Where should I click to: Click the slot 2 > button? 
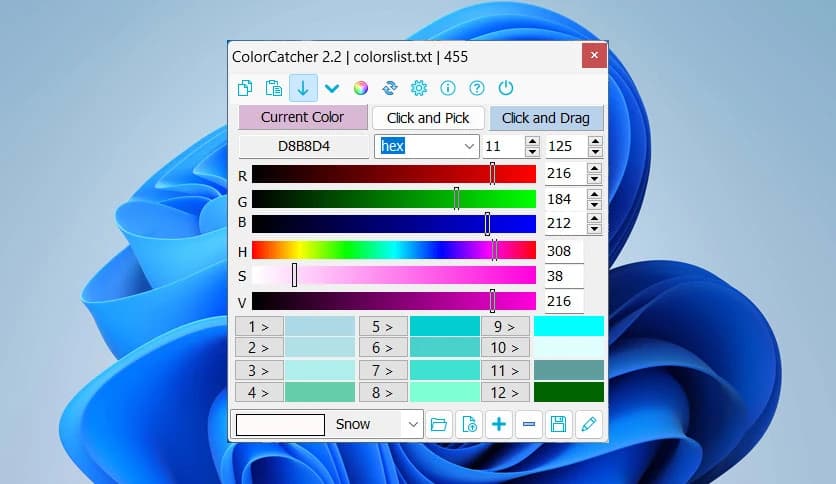point(259,348)
